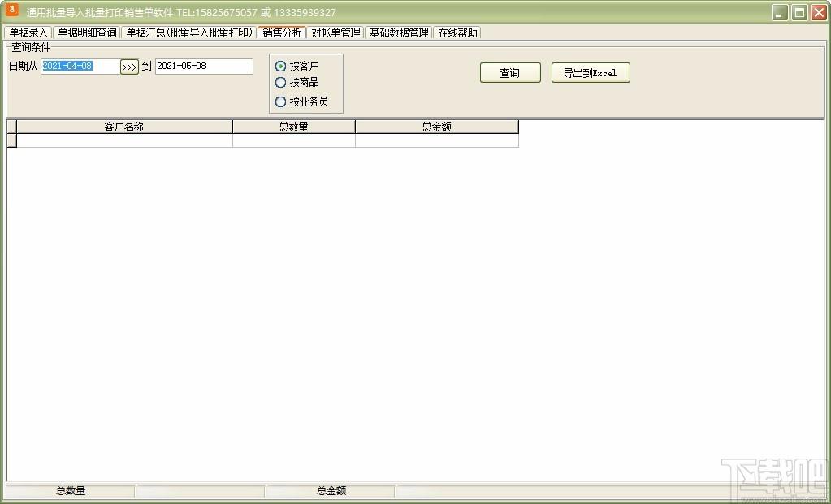Go to the 对帐单管理 tab
This screenshot has width=831, height=504.
pyautogui.click(x=335, y=32)
